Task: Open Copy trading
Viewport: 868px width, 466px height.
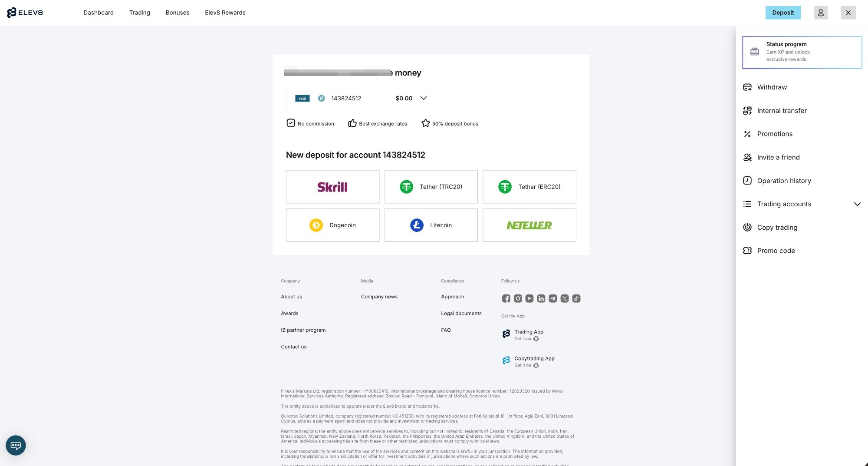Action: 777,227
